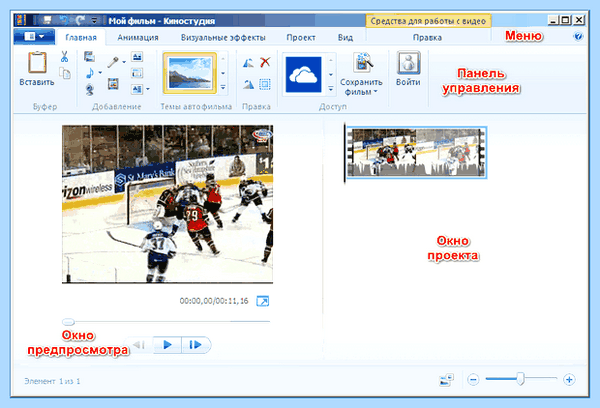This screenshot has height=408, width=600.
Task: Click the Сохранить фильм icon
Action: [x=362, y=62]
